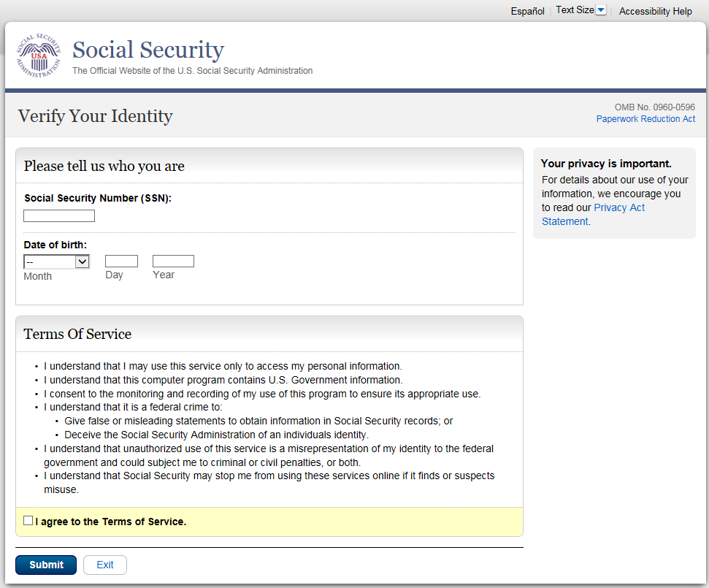Check the agree to Terms of Service box
709x588 pixels.
(28, 521)
